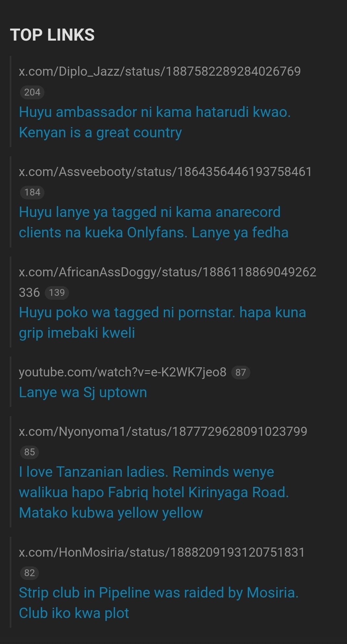
Task: Click the 87 count badge
Action: pyautogui.click(x=241, y=372)
